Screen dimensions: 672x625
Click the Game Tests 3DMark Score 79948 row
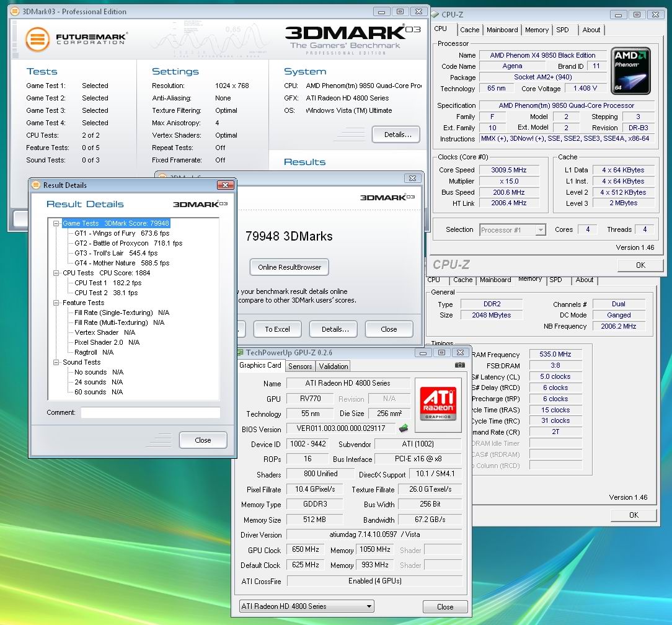tap(116, 223)
